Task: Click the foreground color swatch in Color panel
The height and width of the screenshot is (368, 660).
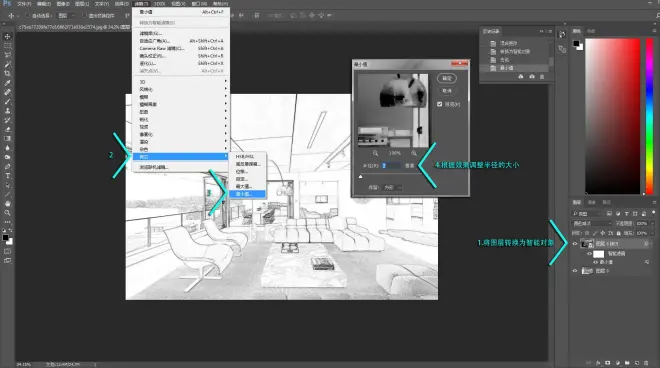Action: (x=576, y=43)
